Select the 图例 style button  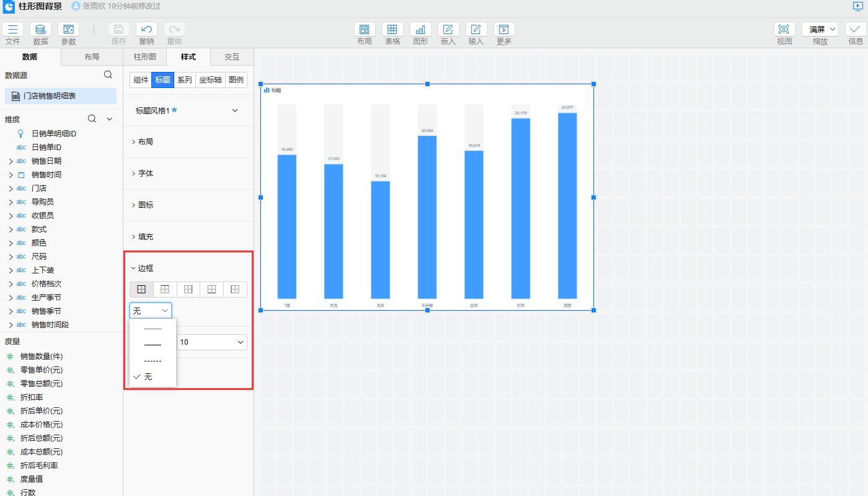(x=236, y=80)
